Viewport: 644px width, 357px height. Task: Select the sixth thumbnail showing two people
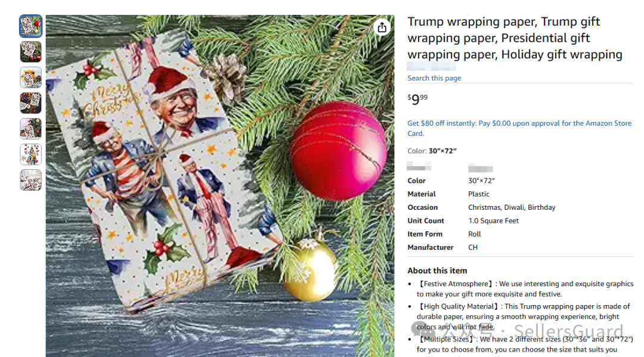coord(31,154)
